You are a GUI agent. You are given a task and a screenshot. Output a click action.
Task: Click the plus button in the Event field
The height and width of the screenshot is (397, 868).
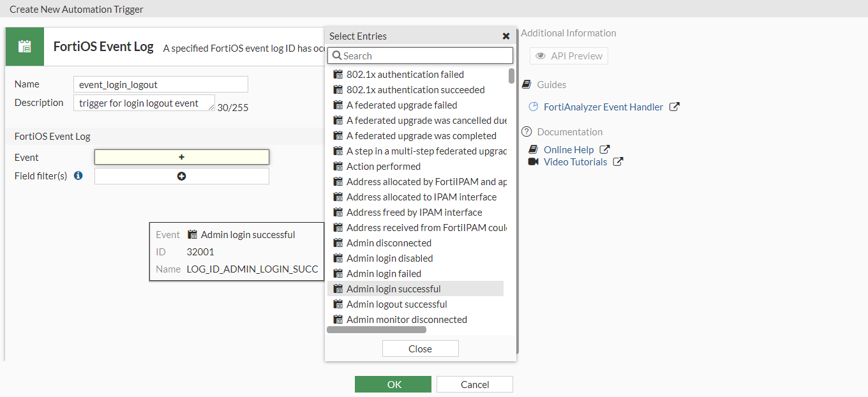pyautogui.click(x=181, y=156)
